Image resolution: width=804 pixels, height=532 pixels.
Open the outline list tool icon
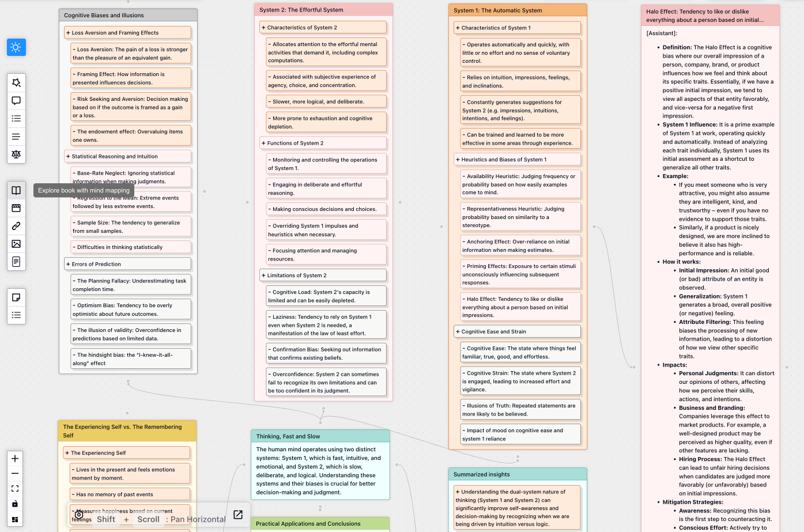coord(16,118)
